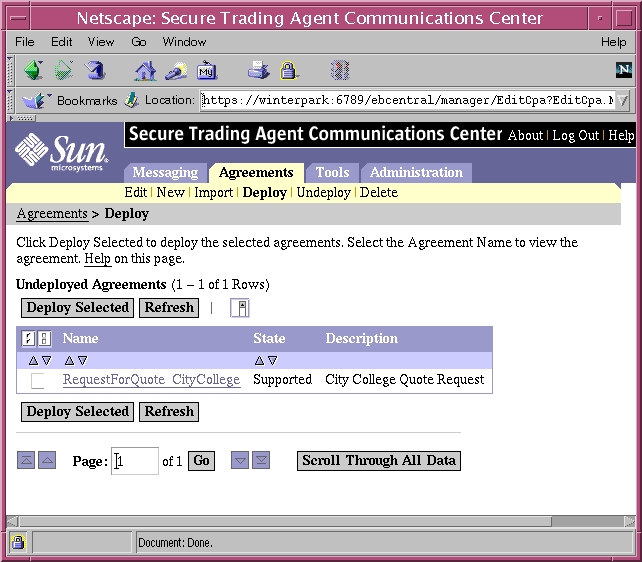
Task: Open the Window menu
Action: [x=184, y=42]
